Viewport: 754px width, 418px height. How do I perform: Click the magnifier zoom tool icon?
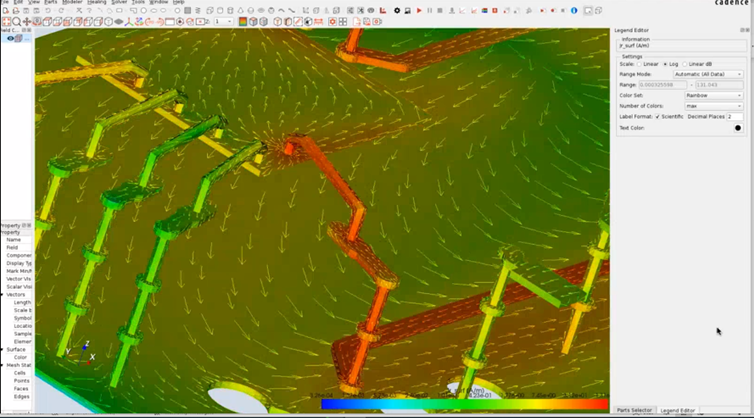coord(16,21)
